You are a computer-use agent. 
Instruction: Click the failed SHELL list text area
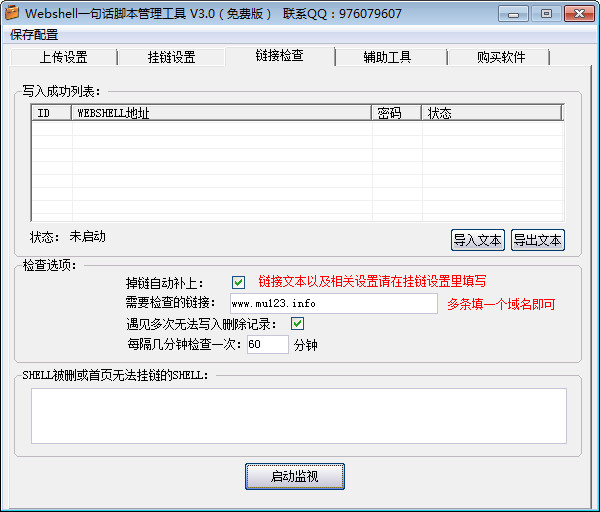coord(299,416)
